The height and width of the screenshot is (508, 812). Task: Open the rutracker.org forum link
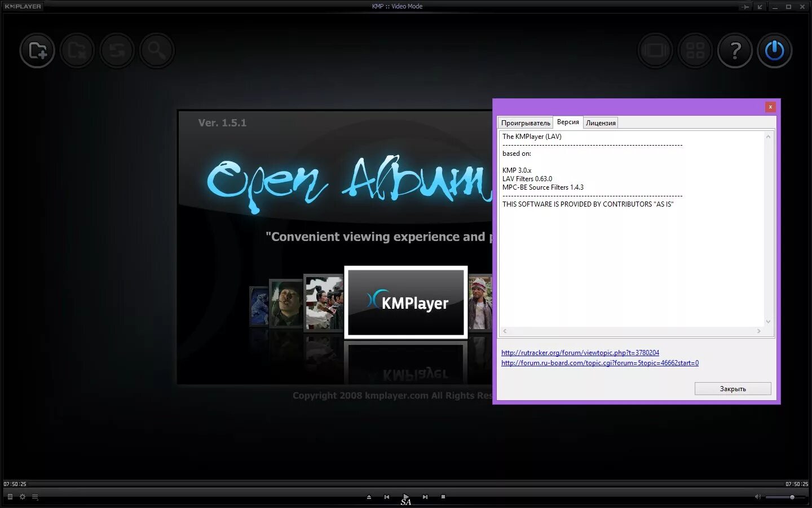point(580,353)
